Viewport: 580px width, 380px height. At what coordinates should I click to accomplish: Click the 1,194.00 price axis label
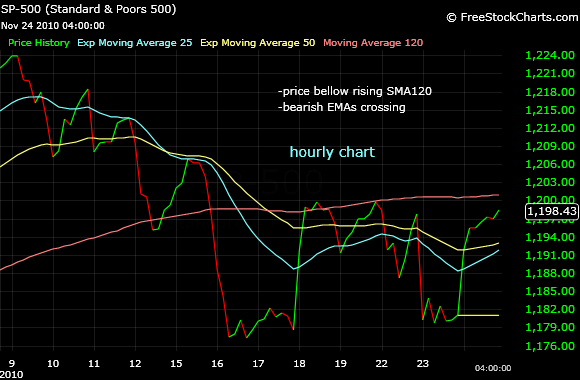(550, 237)
